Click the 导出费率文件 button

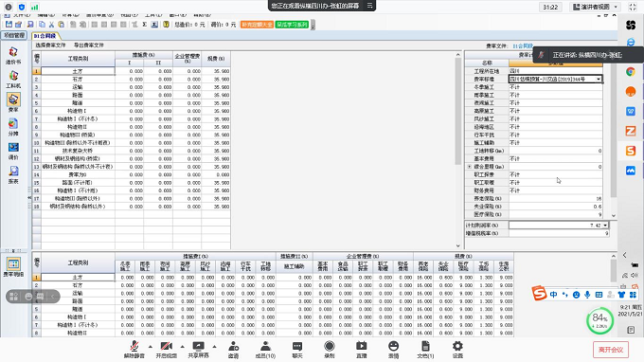click(89, 45)
